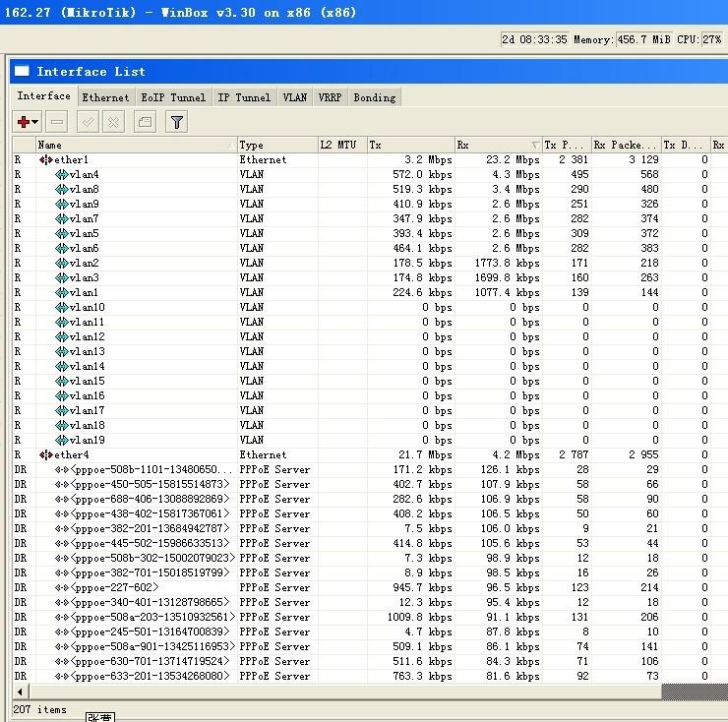This screenshot has height=722, width=728.
Task: Click the vlan15 interface icon
Action: click(61, 382)
